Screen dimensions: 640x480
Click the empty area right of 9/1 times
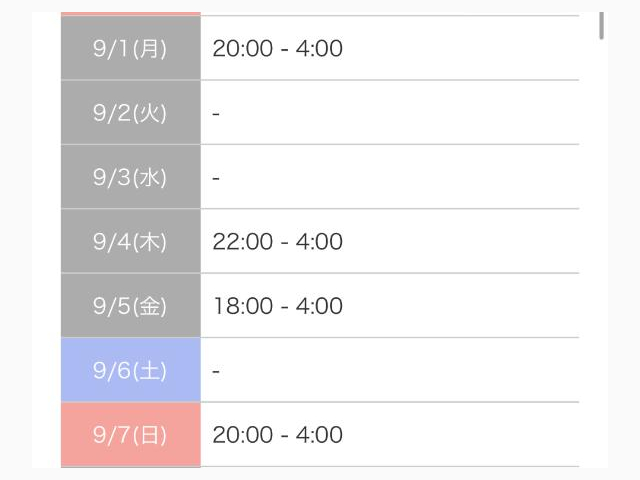pyautogui.click(x=461, y=48)
